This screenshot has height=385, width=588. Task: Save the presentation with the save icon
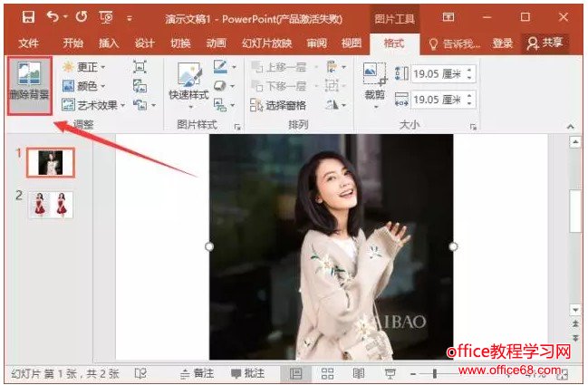[x=28, y=17]
